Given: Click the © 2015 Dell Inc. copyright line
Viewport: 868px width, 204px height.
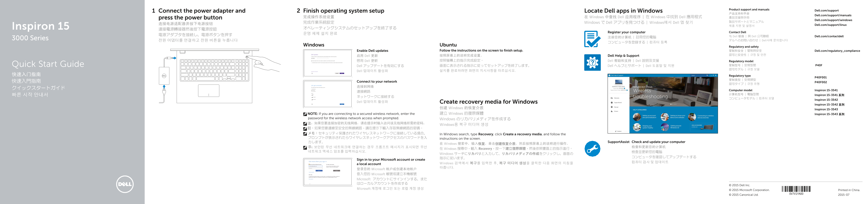Looking at the screenshot, I should pos(739,185).
